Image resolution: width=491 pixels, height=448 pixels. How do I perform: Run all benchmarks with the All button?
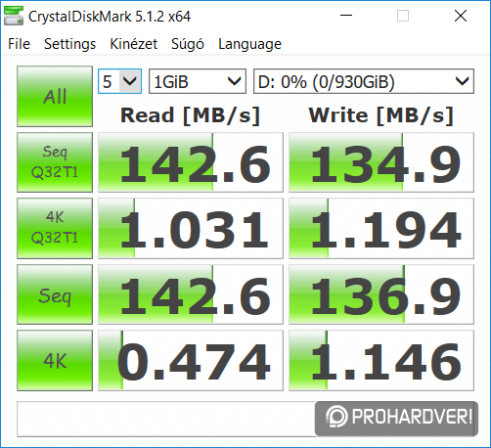point(55,96)
